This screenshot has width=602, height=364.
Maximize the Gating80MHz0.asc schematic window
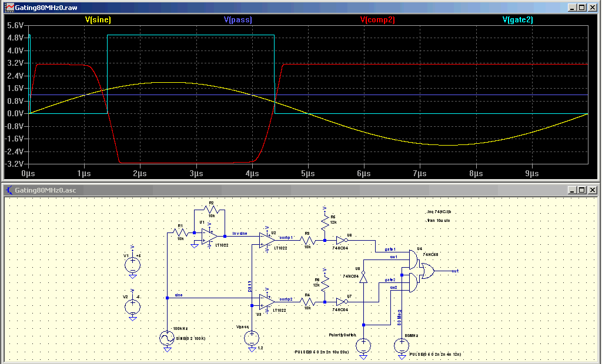coord(582,190)
